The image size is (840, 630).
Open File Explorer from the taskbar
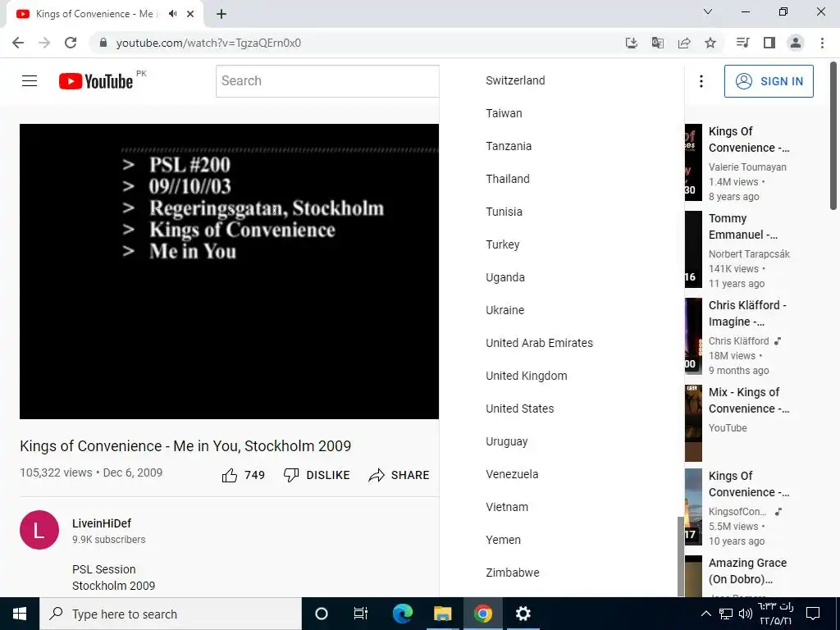click(x=442, y=614)
